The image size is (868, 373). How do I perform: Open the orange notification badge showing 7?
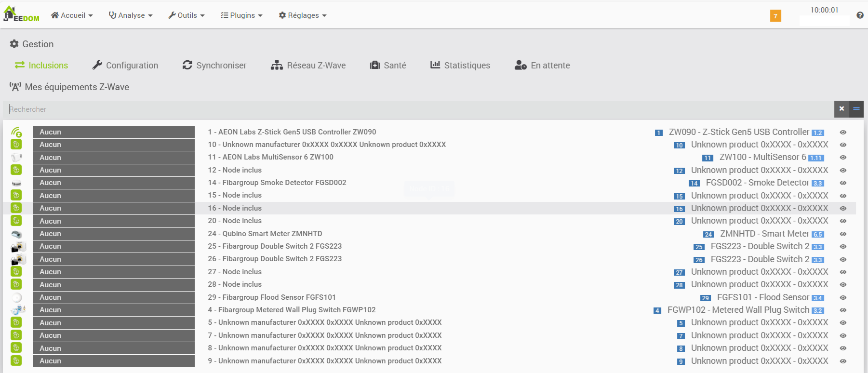click(x=775, y=16)
